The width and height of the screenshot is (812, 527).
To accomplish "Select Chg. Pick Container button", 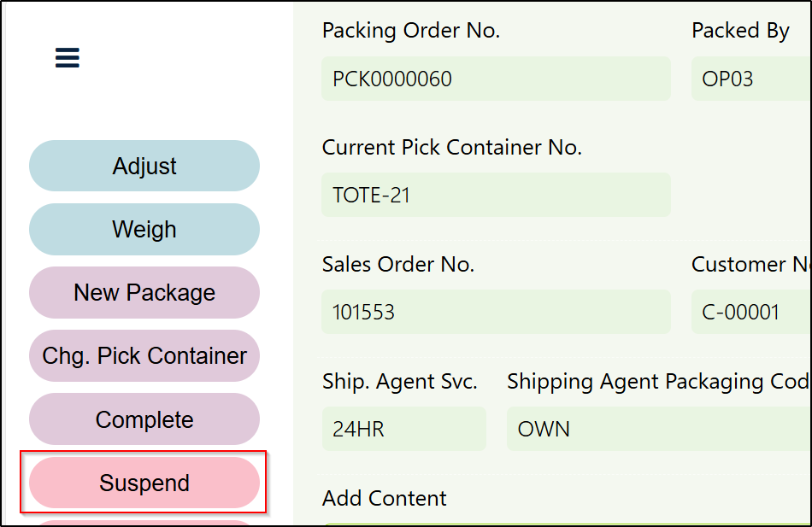I will point(144,355).
